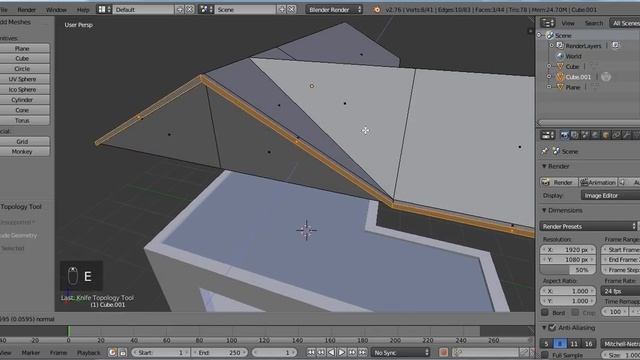
Task: Toggle the lock time to other windows icon
Action: [x=122, y=352]
